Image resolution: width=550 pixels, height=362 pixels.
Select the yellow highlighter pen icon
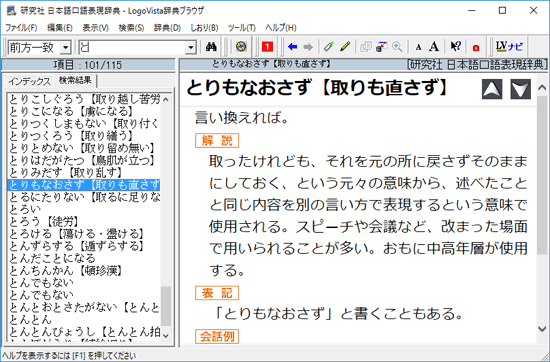[345, 47]
